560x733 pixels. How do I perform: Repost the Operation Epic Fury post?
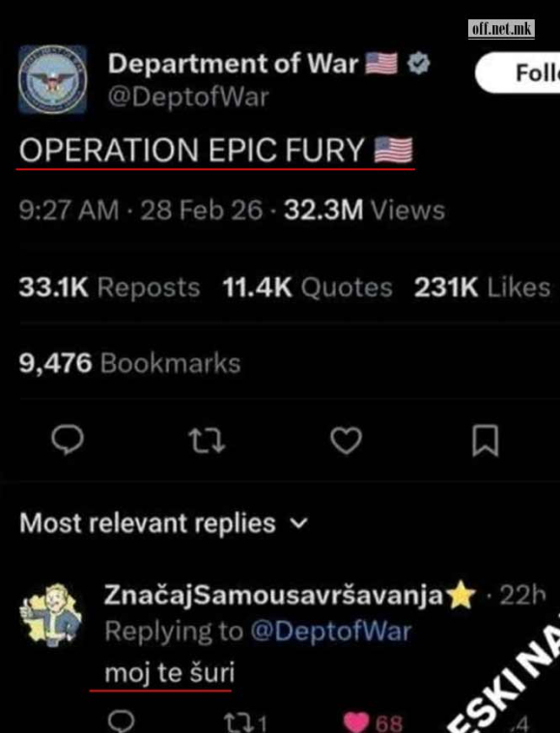207,441
